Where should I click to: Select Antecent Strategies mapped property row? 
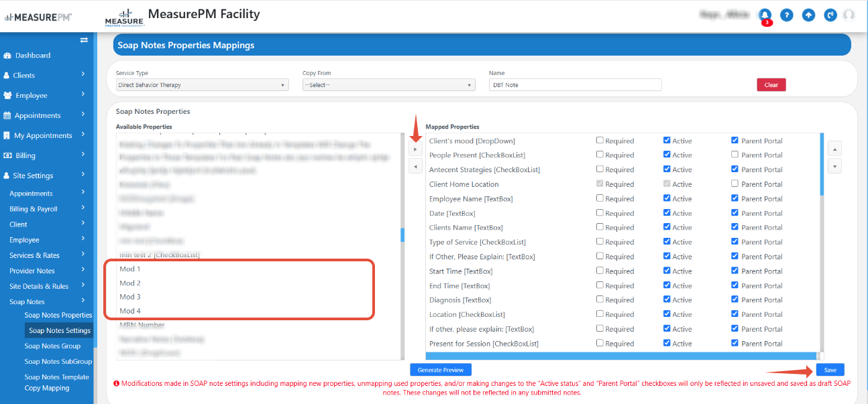click(484, 170)
